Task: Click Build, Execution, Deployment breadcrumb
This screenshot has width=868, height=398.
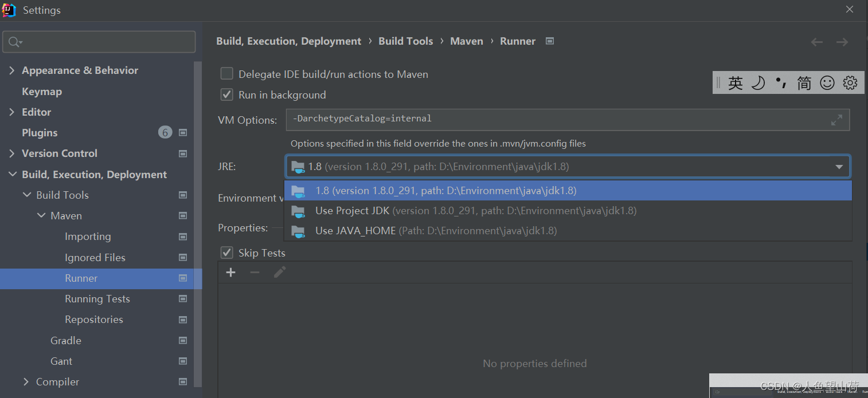Action: 289,41
